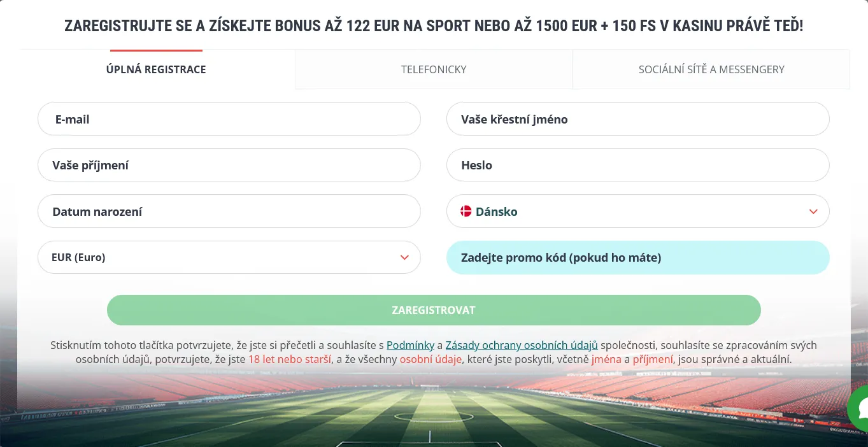Open the SOCIÁLNÍ SÍTĚ A MESSENGERY tab

(711, 69)
